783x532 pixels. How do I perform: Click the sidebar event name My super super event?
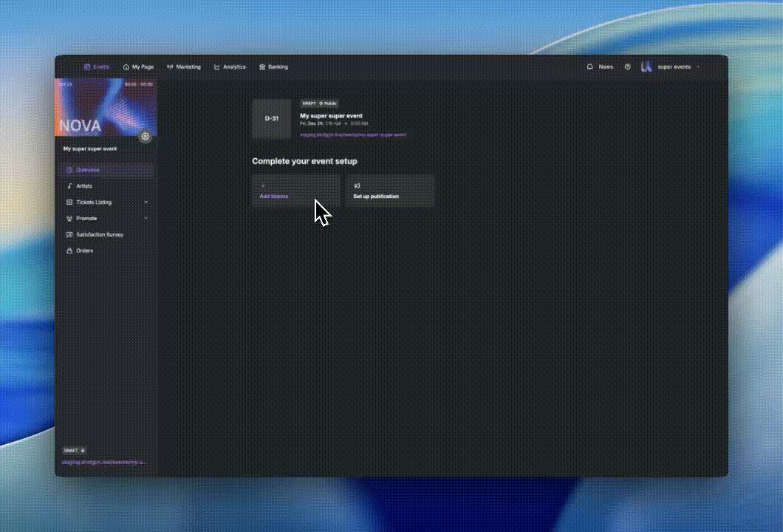click(x=90, y=149)
